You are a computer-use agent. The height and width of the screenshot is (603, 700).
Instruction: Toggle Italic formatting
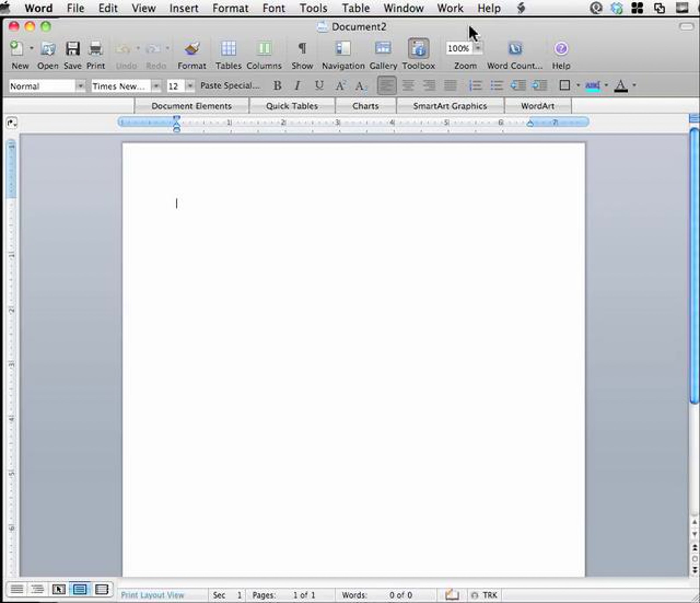coord(297,86)
